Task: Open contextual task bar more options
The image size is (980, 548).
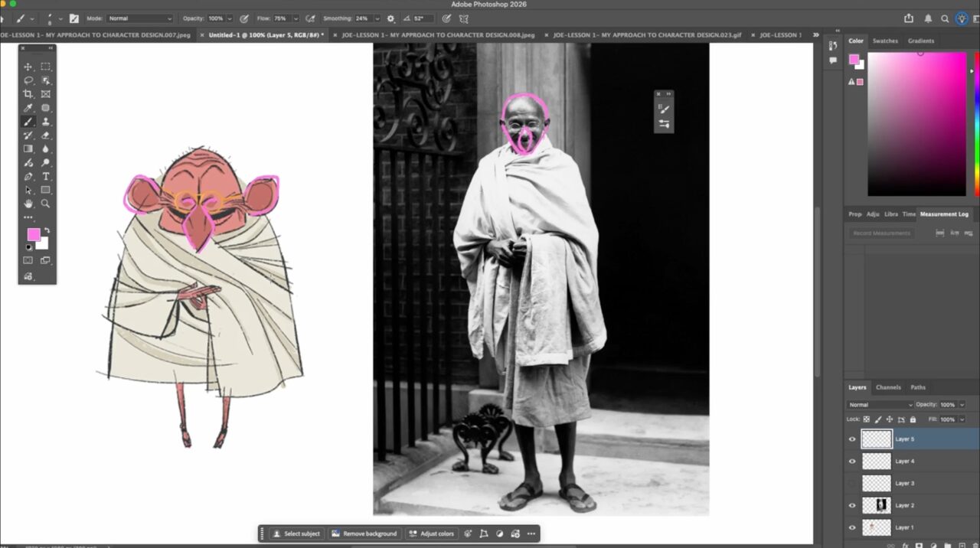Action: [x=531, y=533]
